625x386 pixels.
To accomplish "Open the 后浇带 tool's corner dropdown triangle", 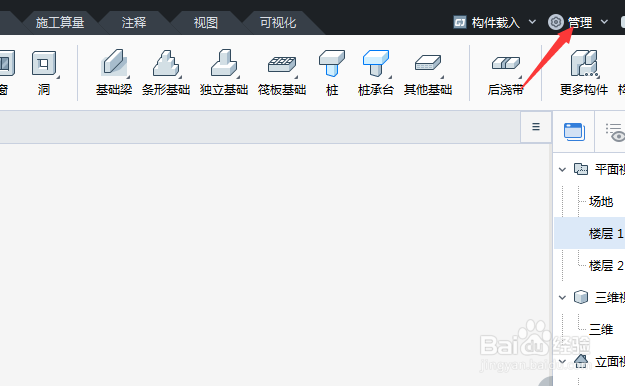I will point(520,77).
